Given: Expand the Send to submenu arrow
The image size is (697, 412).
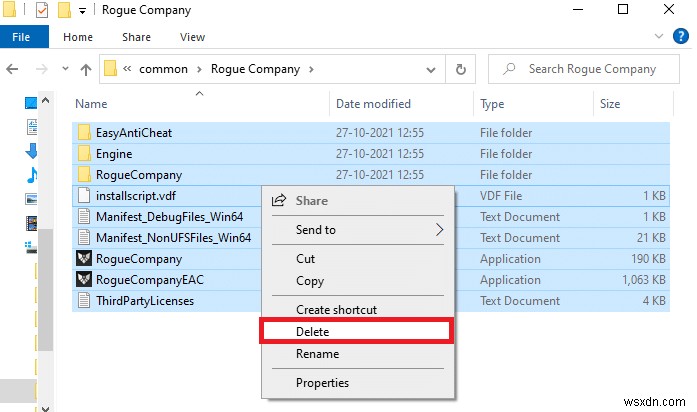Looking at the screenshot, I should [439, 229].
